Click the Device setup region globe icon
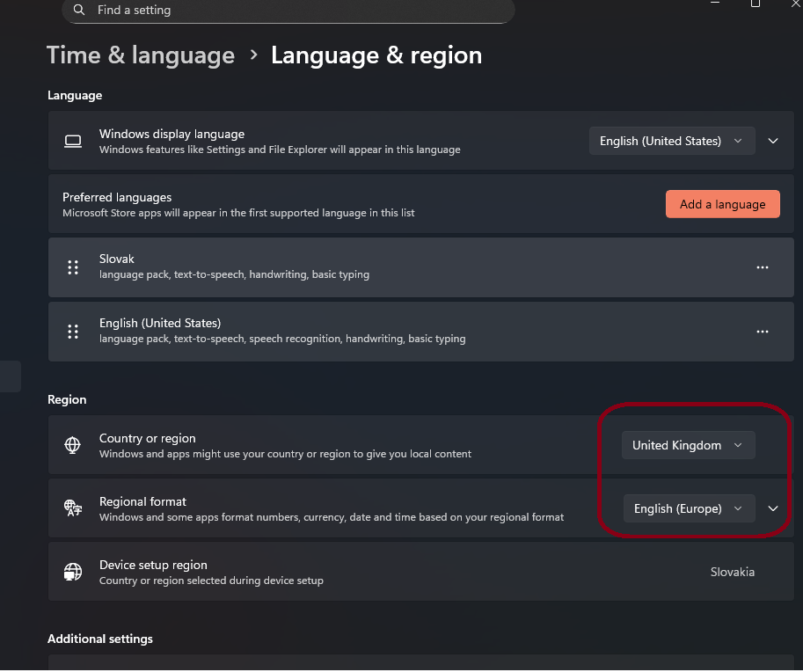This screenshot has width=803, height=672. coord(73,572)
